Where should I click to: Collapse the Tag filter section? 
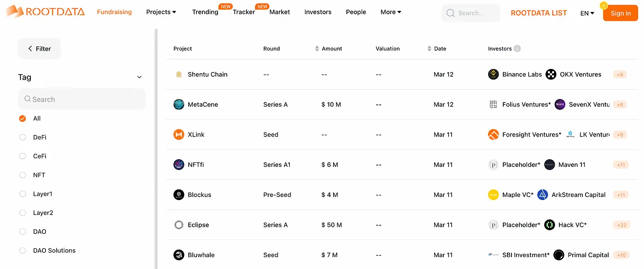pyautogui.click(x=139, y=77)
